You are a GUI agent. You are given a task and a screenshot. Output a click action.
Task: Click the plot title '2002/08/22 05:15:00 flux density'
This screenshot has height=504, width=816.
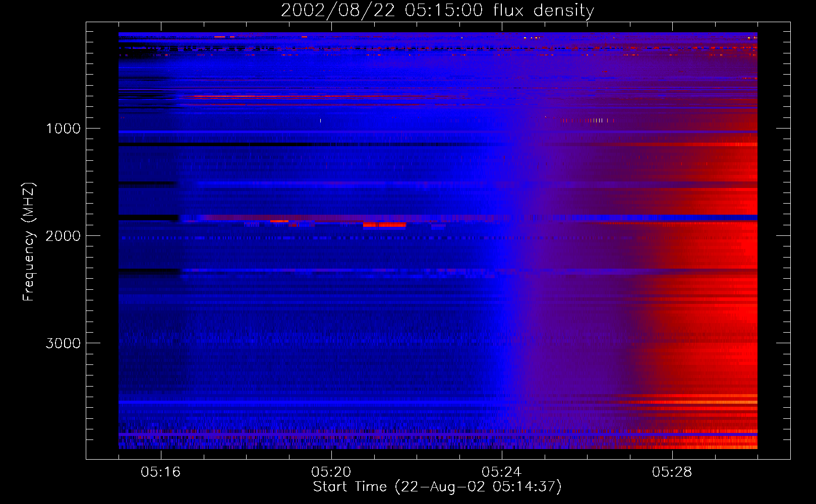[437, 11]
